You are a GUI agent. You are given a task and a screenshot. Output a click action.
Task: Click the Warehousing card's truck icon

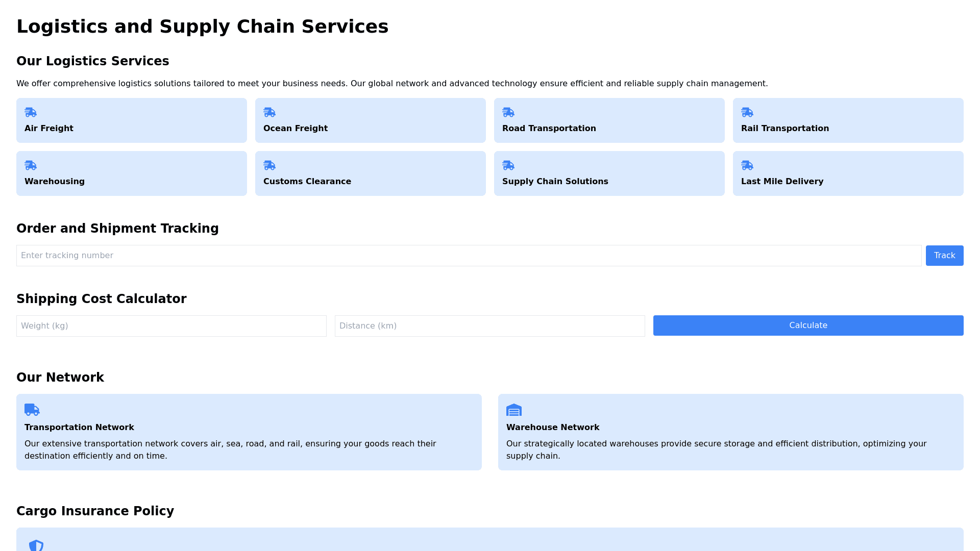coord(31,165)
